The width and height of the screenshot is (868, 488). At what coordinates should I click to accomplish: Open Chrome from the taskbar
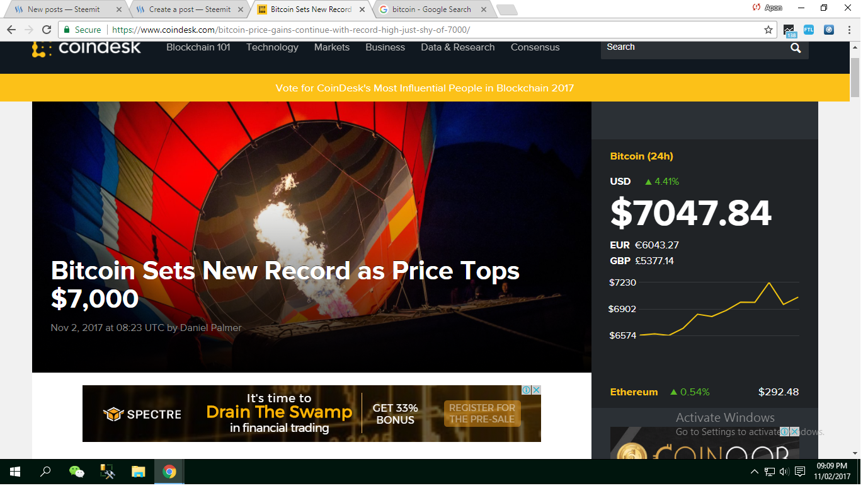click(x=169, y=472)
